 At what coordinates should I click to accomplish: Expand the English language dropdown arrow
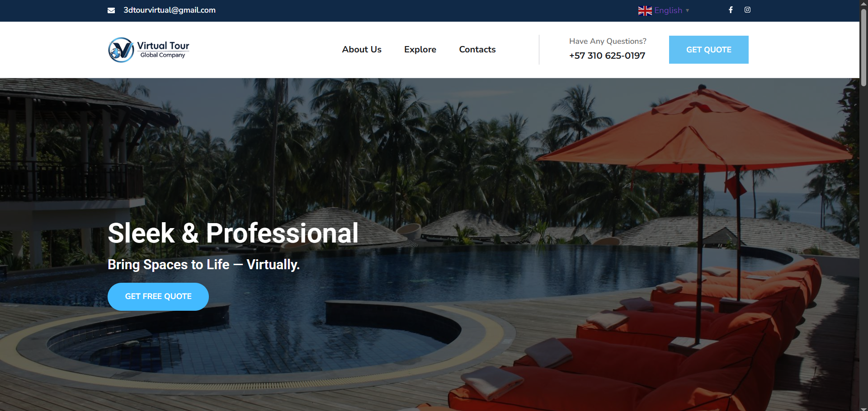click(x=687, y=10)
